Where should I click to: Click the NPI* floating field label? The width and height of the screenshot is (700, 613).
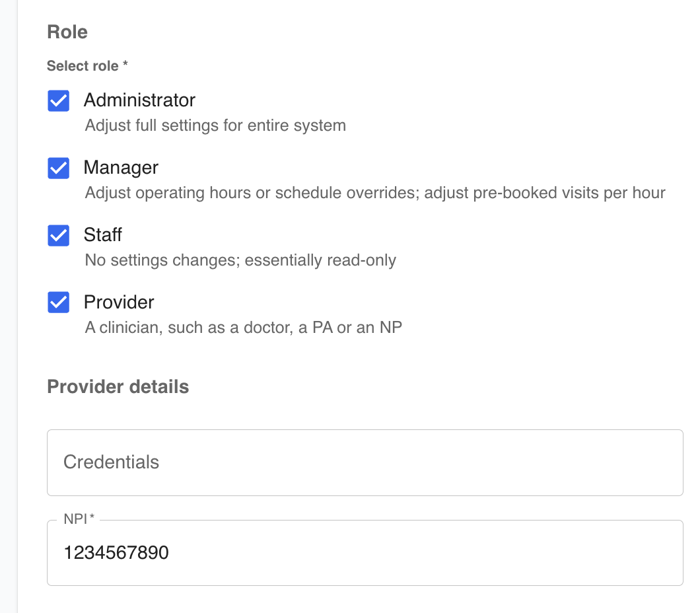80,520
